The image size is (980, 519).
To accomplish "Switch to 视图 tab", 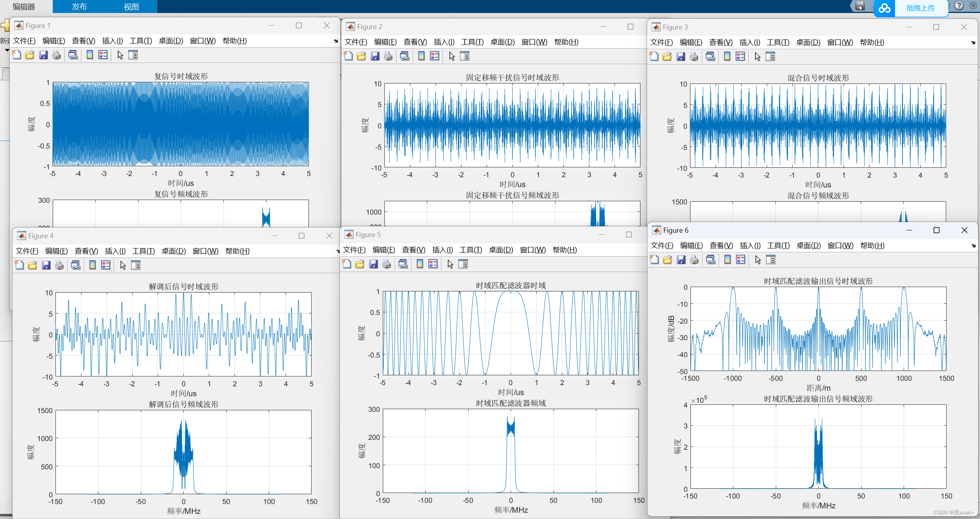I will (131, 7).
